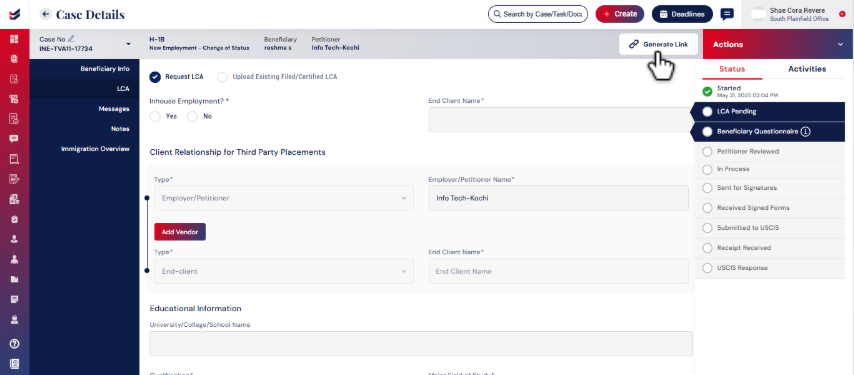Image resolution: width=854 pixels, height=375 pixels.
Task: Open the Deadlines button
Action: click(x=682, y=14)
